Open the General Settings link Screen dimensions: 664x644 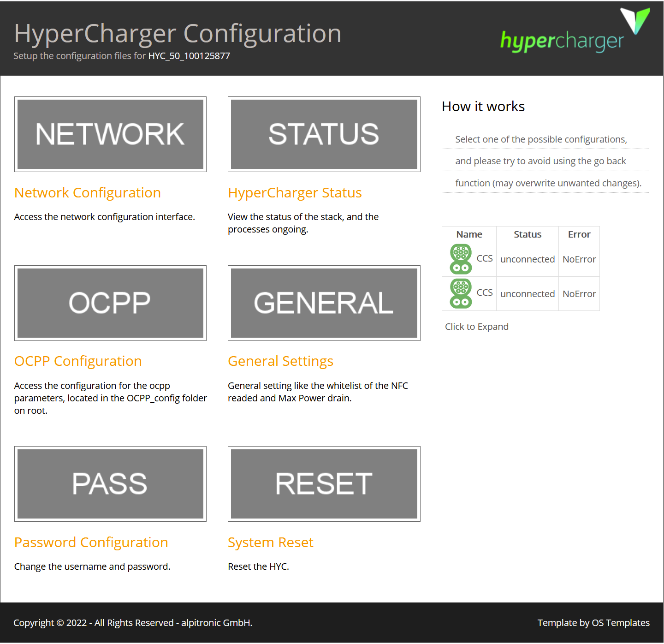pyautogui.click(x=280, y=361)
